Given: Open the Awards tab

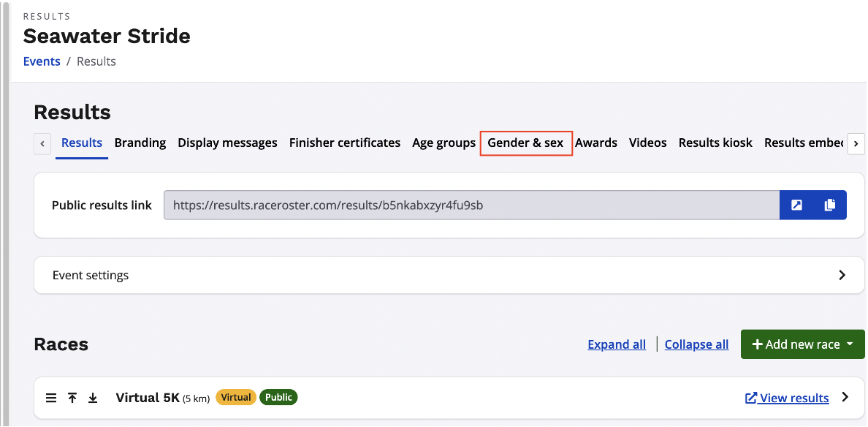Looking at the screenshot, I should [595, 143].
